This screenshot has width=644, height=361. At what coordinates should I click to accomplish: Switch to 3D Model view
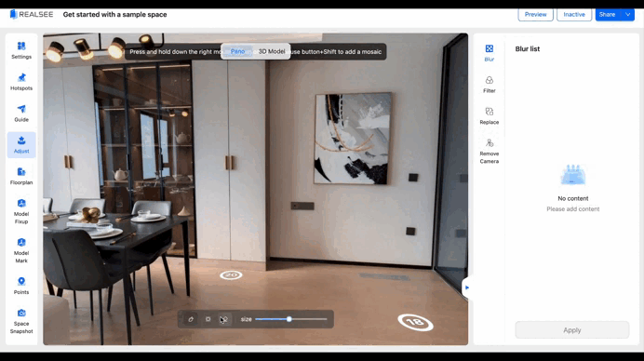click(x=272, y=51)
